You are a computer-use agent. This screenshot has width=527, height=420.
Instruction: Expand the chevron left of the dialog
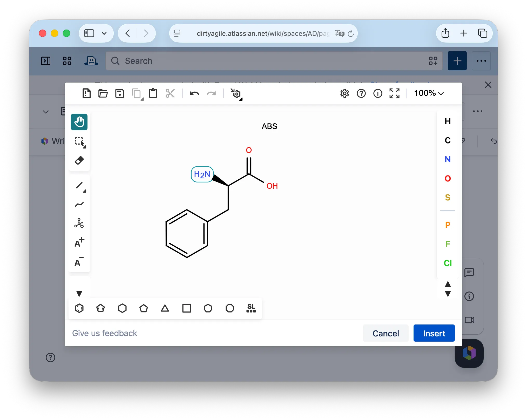click(46, 112)
